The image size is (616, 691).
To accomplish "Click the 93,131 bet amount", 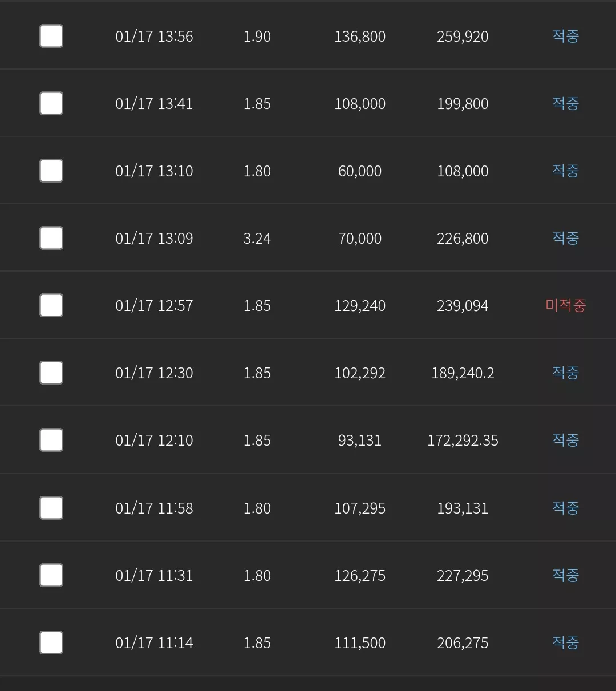I will (360, 440).
